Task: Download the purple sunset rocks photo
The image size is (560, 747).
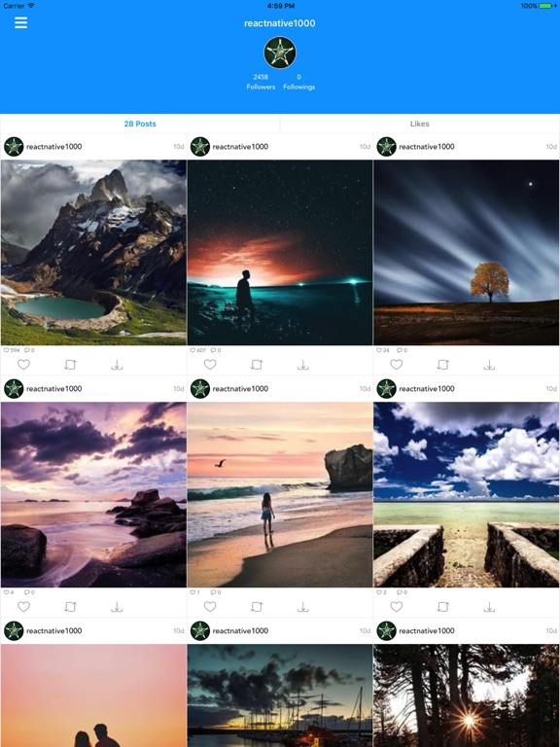Action: point(117,607)
